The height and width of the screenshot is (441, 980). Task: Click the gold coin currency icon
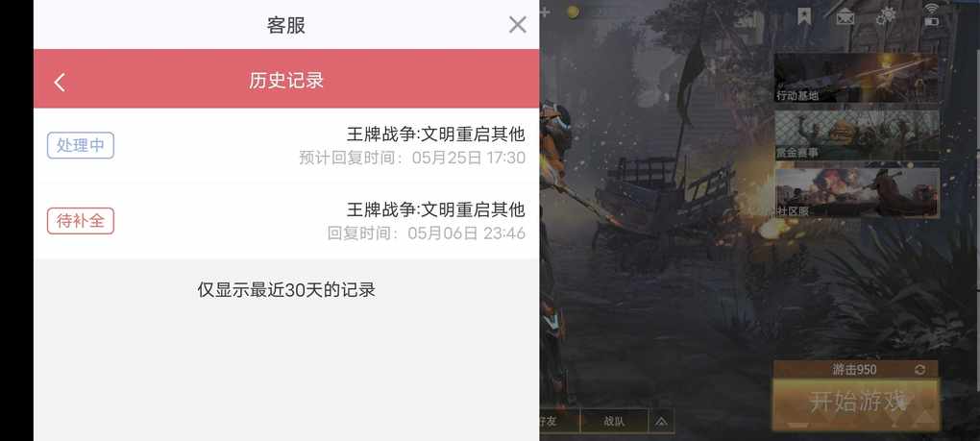574,12
